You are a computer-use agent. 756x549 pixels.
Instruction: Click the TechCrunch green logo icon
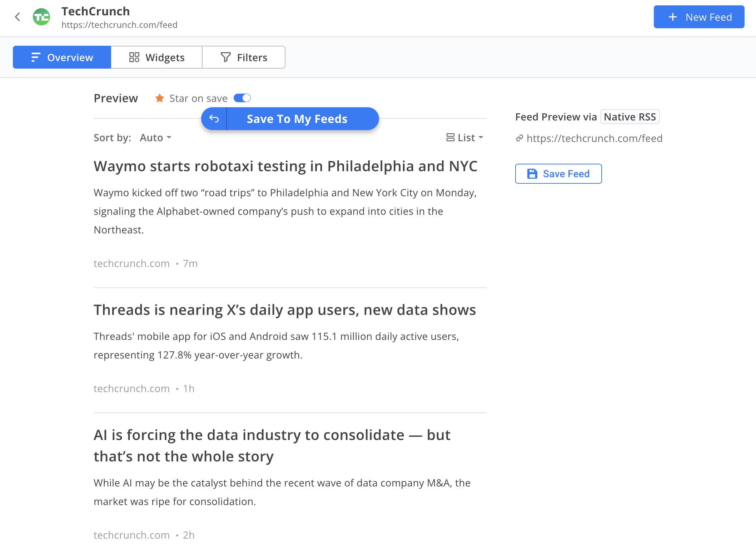(41, 17)
